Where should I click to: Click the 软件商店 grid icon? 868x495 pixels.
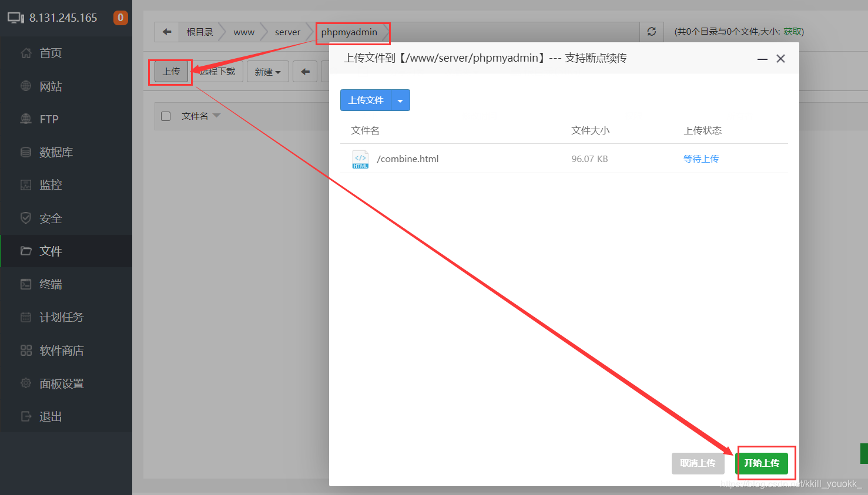26,351
